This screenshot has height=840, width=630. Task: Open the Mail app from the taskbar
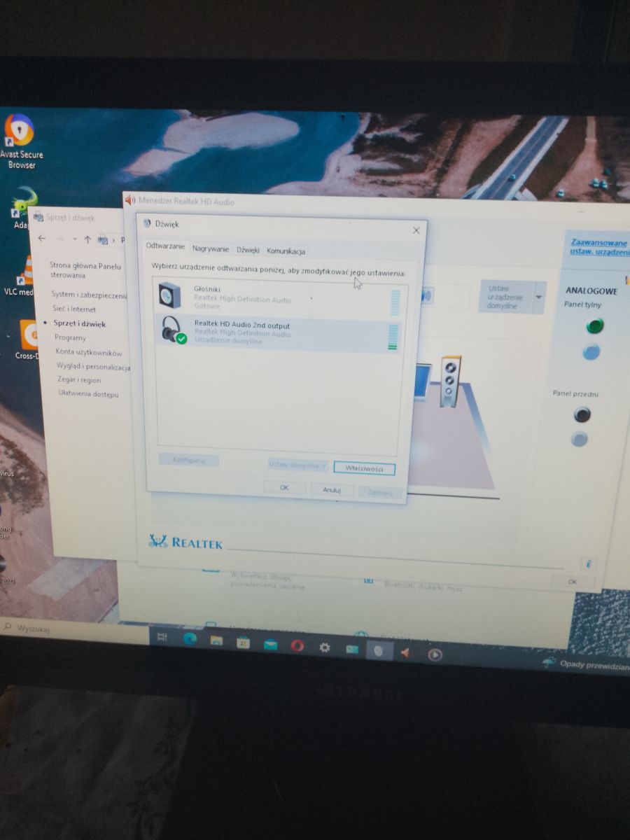pos(270,644)
